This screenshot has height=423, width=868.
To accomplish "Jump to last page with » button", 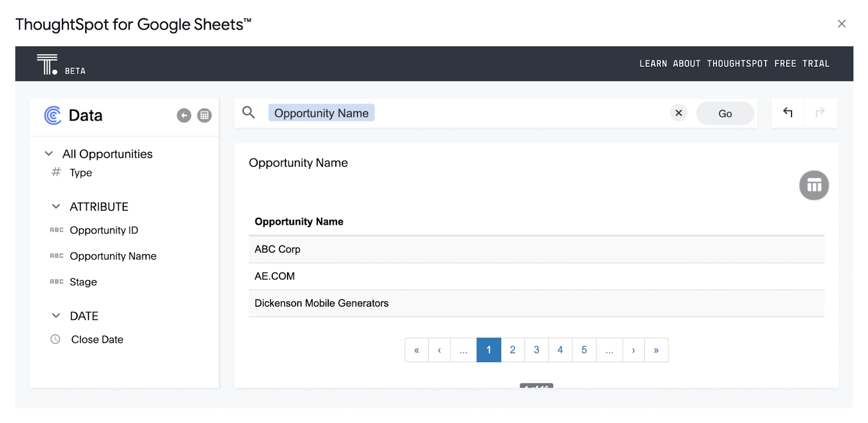I will pyautogui.click(x=656, y=350).
